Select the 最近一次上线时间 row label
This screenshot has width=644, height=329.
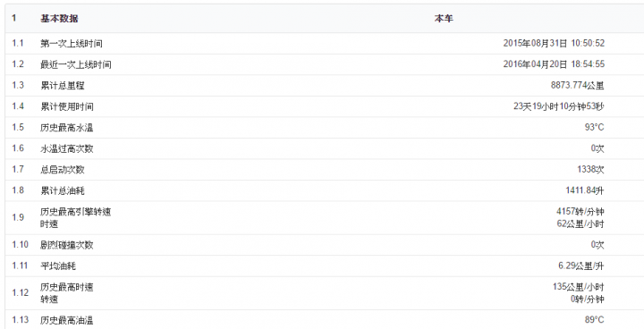click(x=75, y=64)
